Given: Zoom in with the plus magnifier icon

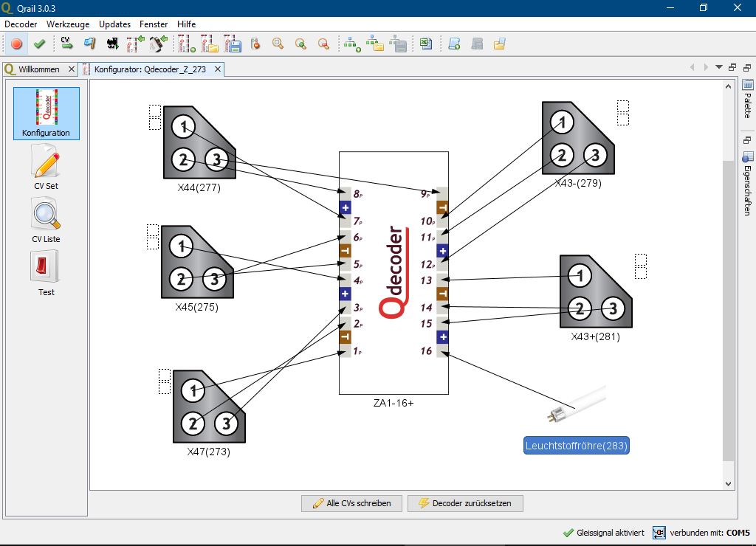Looking at the screenshot, I should pos(301,44).
